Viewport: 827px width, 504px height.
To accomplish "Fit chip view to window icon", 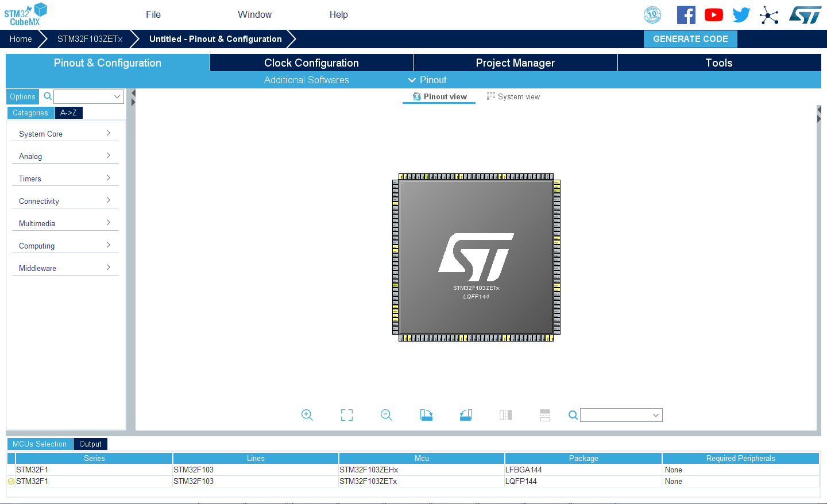I will tap(347, 415).
